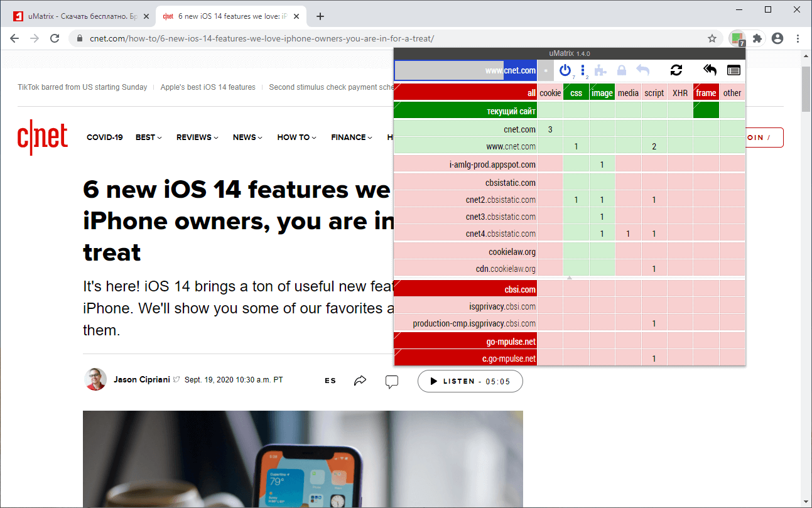Click the cnet3.cbsistatic.com row label
This screenshot has width=812, height=508.
pyautogui.click(x=465, y=217)
